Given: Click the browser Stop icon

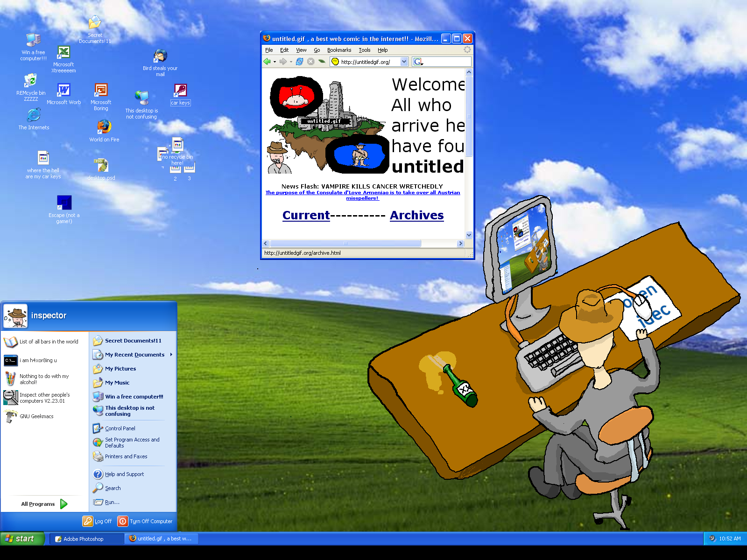Looking at the screenshot, I should coord(311,62).
